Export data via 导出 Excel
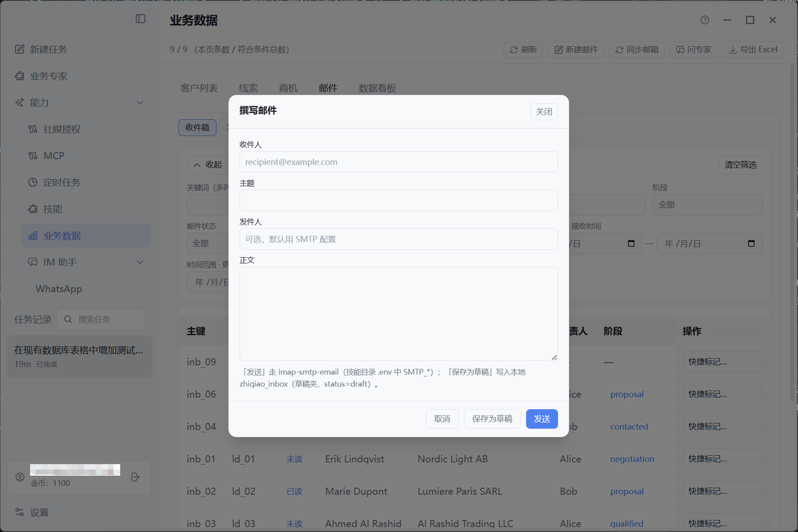The image size is (798, 532). click(753, 50)
